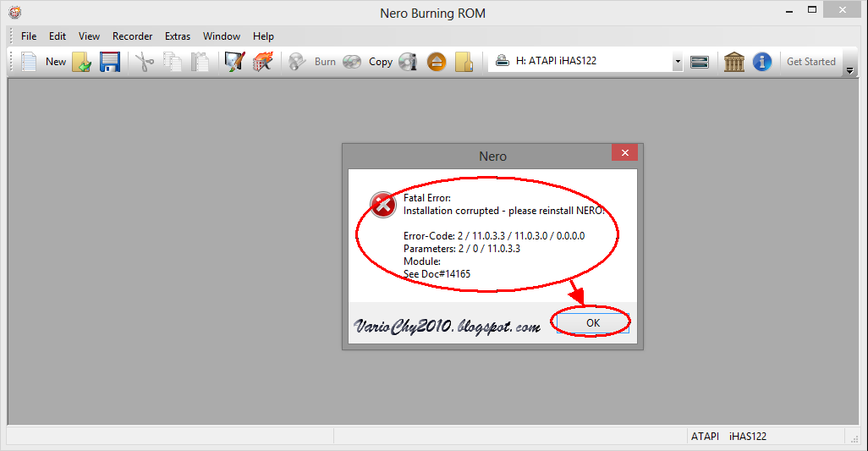Maximize the Nero Burning ROM window
Image resolution: width=868 pixels, height=451 pixels.
click(812, 10)
